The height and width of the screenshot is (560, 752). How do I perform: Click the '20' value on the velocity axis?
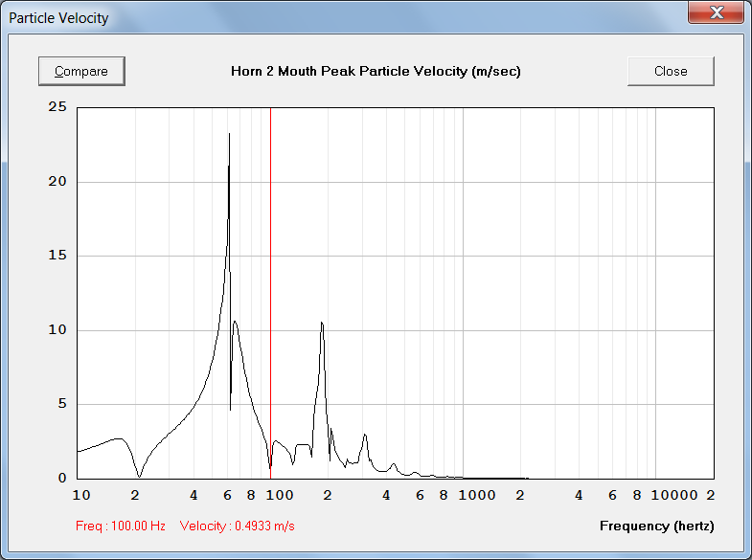click(57, 182)
